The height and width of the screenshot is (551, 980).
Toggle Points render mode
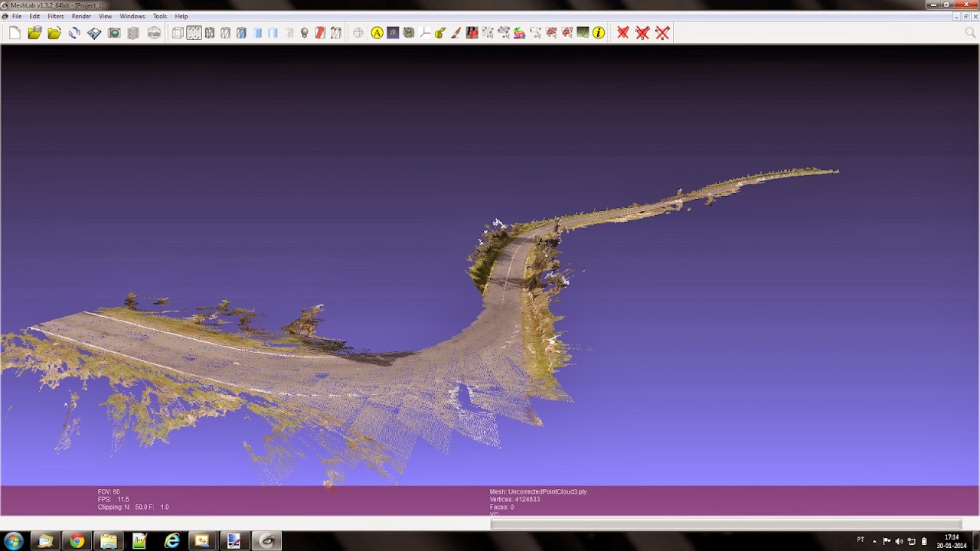pos(194,33)
